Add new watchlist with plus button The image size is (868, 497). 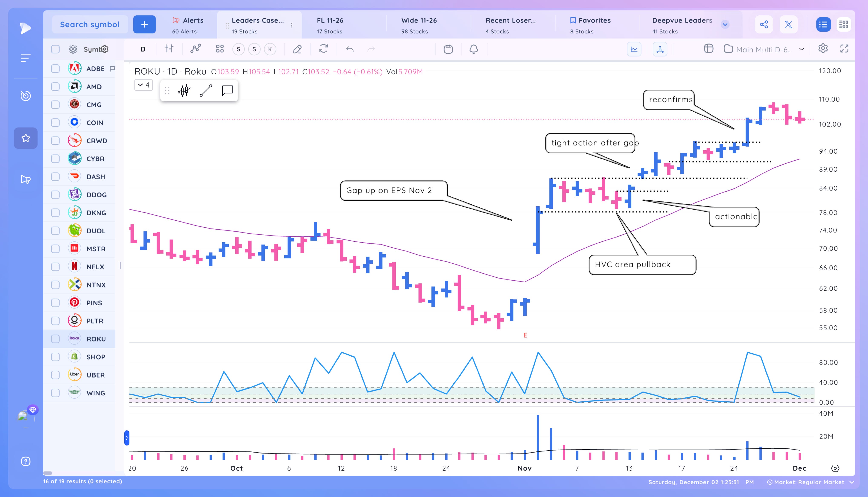click(144, 24)
